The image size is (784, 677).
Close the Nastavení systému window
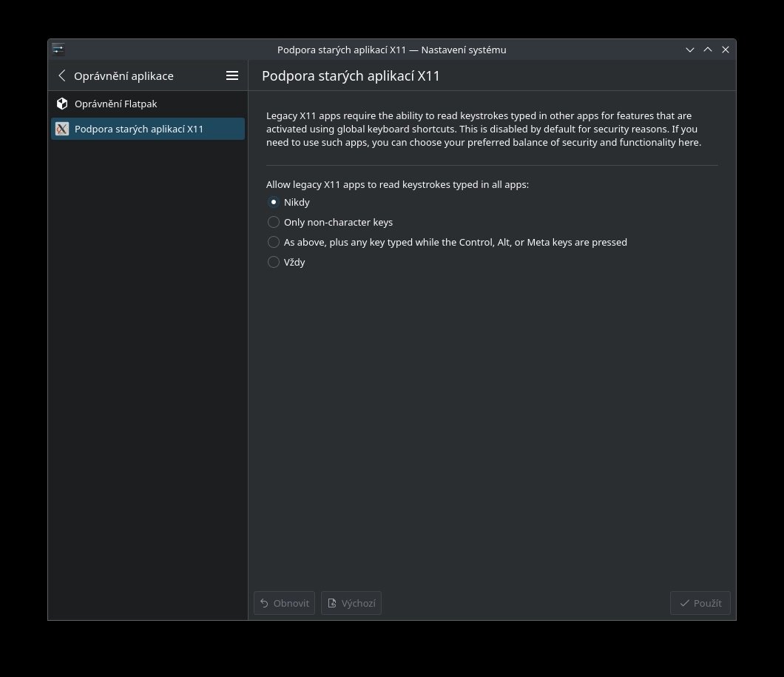pos(726,50)
